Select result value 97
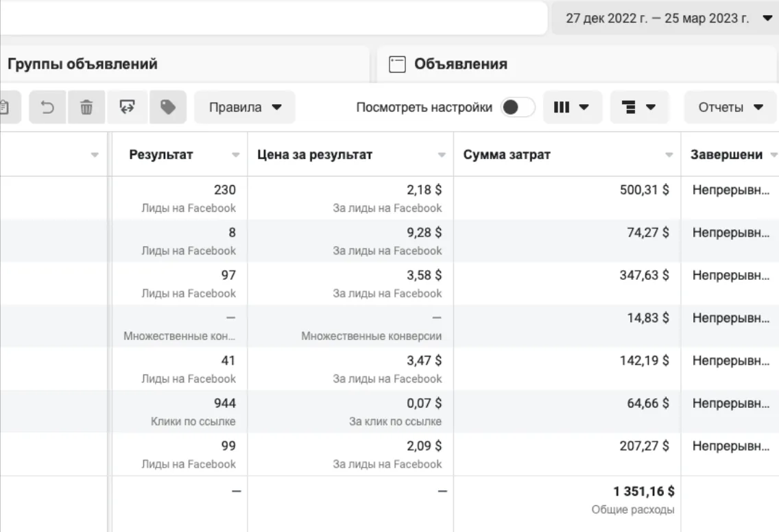 click(x=228, y=275)
